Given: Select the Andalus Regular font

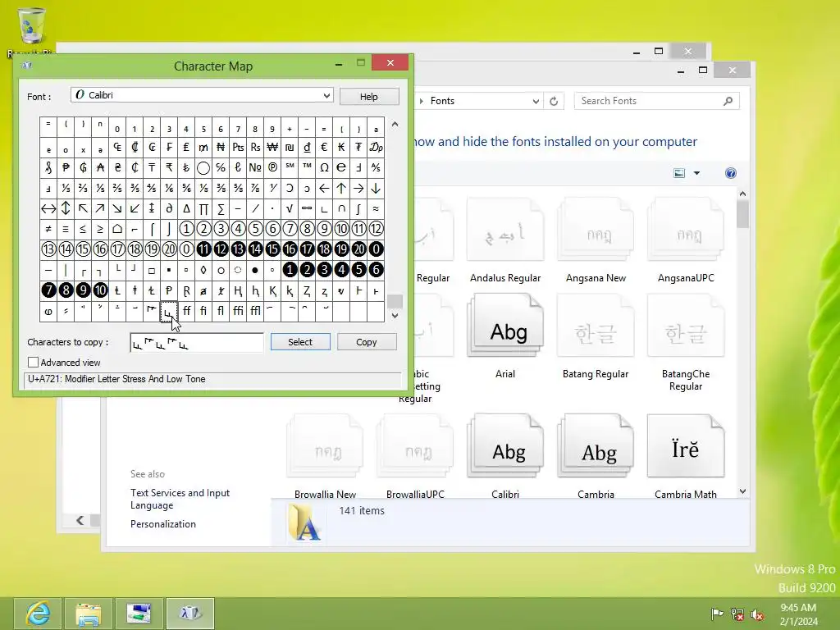Looking at the screenshot, I should click(x=505, y=240).
